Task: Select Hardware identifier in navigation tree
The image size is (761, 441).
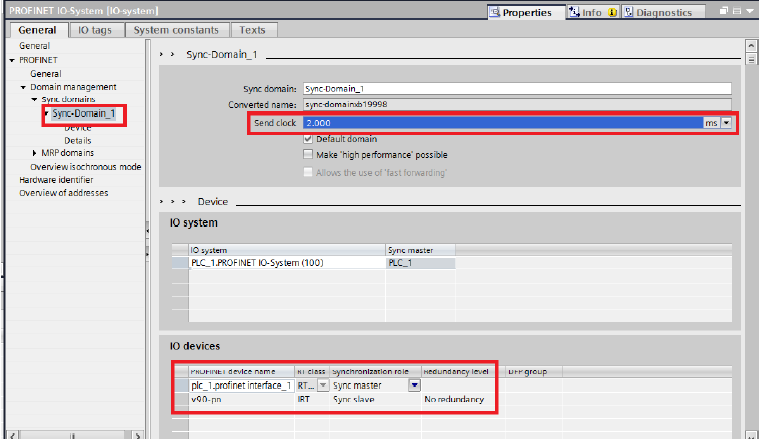Action: [58, 180]
